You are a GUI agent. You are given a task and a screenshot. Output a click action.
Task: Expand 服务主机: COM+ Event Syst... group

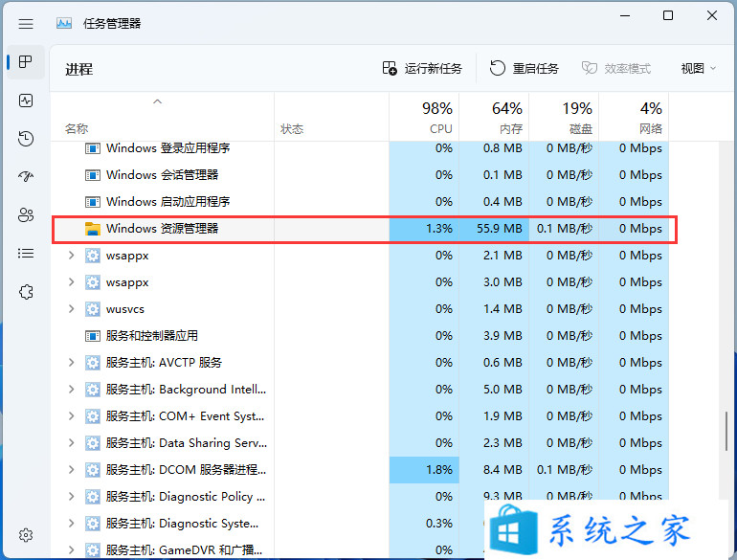(71, 416)
